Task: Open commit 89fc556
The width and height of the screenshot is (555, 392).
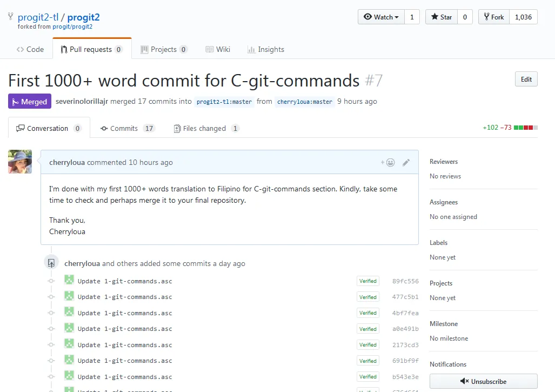Action: click(x=405, y=281)
